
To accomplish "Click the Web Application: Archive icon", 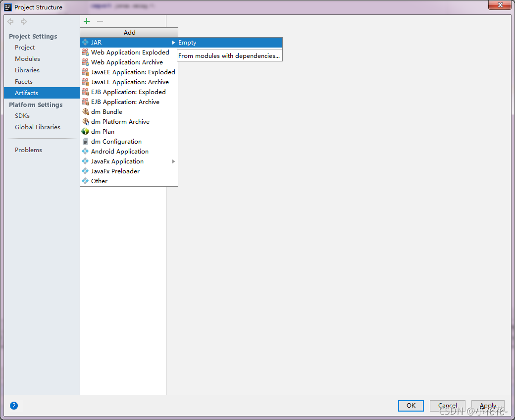I will [x=85, y=62].
